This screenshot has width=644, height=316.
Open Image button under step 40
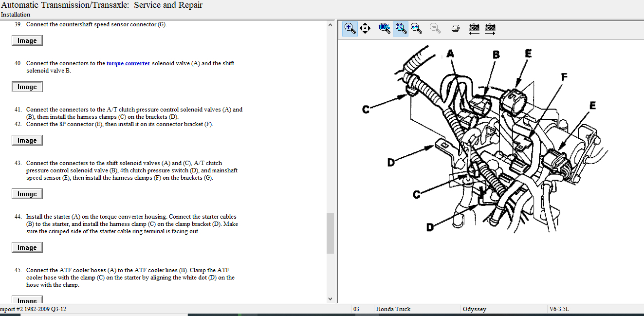(x=27, y=87)
